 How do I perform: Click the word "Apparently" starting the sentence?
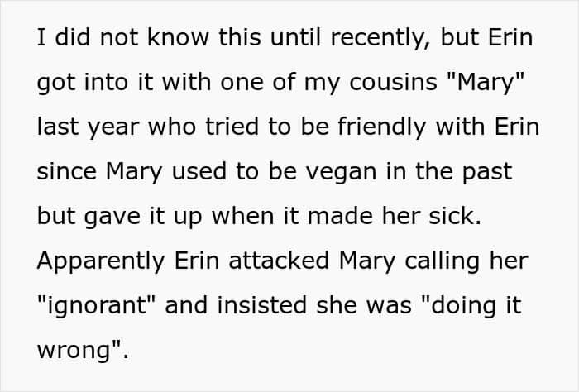point(101,261)
